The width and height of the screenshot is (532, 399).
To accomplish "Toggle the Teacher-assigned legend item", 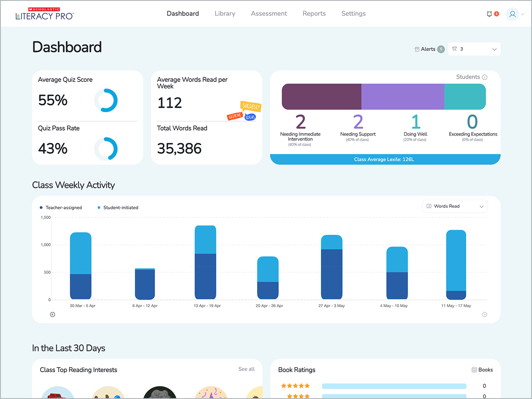I will click(61, 208).
